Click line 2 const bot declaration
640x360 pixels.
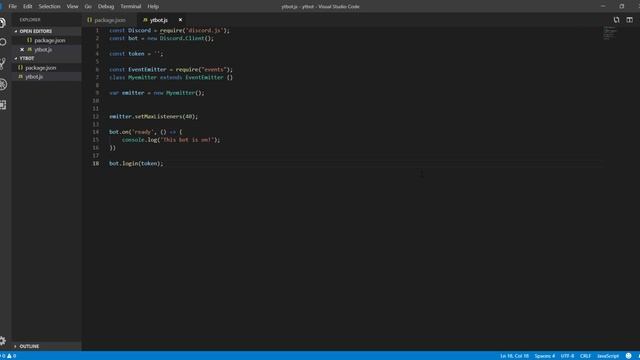pos(161,38)
